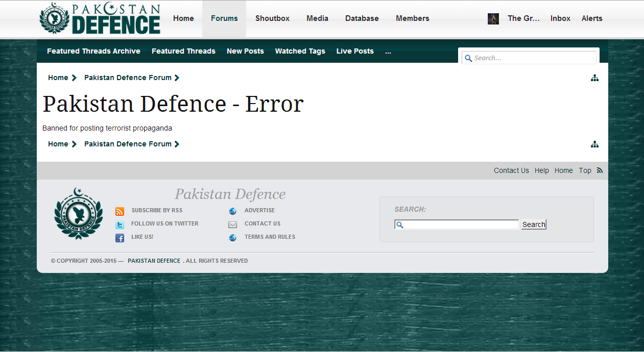Click Home in the bottom breadcrumb

pyautogui.click(x=58, y=144)
